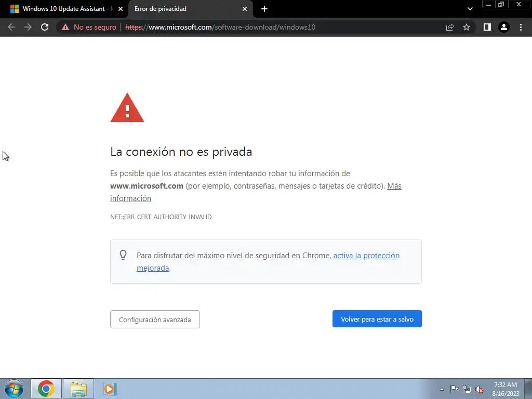Restore down the Chrome window
This screenshot has width=532, height=399.
[x=501, y=5]
